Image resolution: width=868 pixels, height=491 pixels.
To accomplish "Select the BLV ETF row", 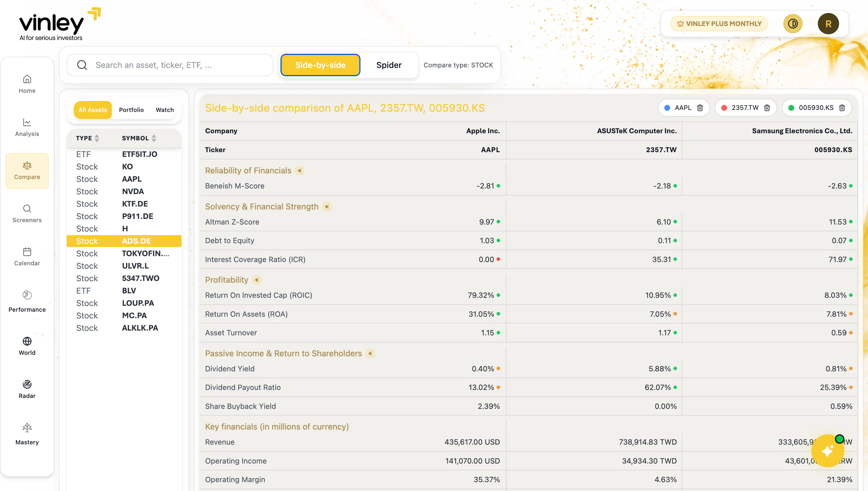I will click(x=124, y=291).
